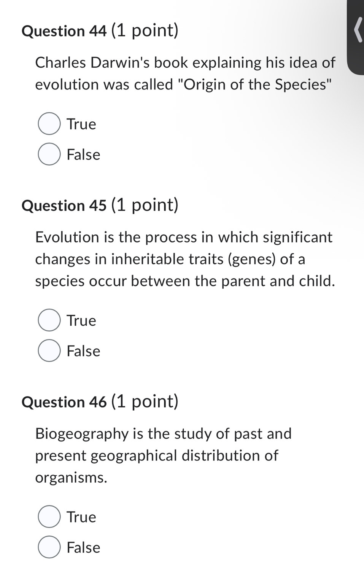Click the evolution definition statement text
364x588 pixels.
(x=184, y=259)
